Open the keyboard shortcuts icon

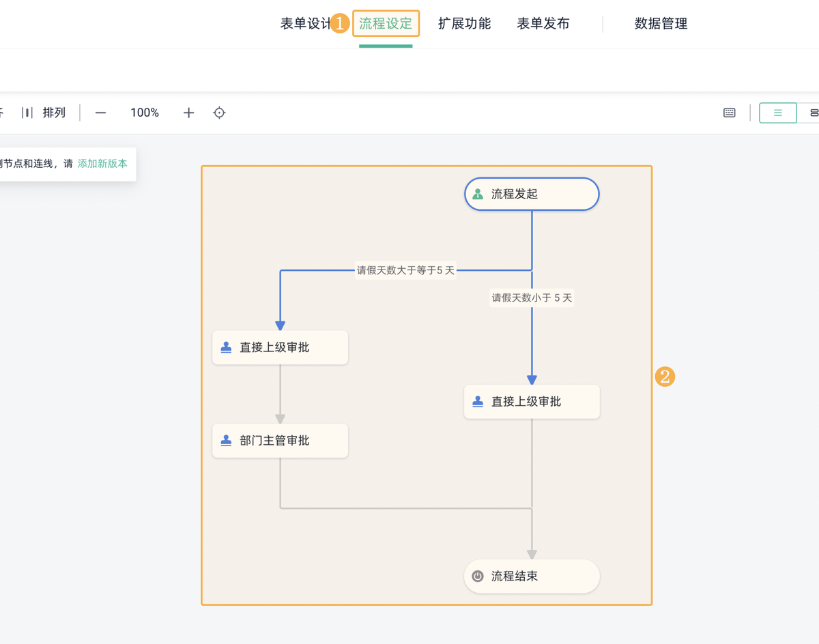pyautogui.click(x=729, y=113)
